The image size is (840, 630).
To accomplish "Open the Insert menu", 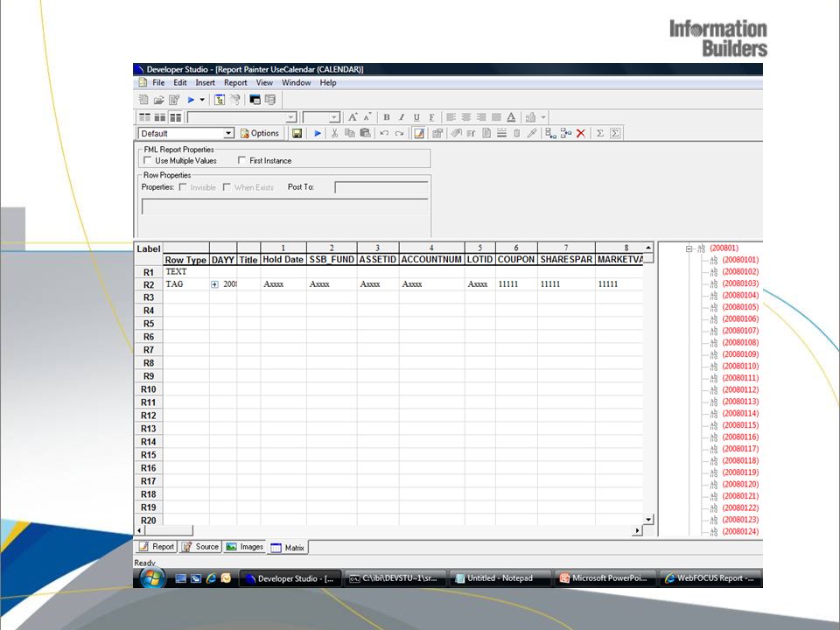I will coord(205,82).
